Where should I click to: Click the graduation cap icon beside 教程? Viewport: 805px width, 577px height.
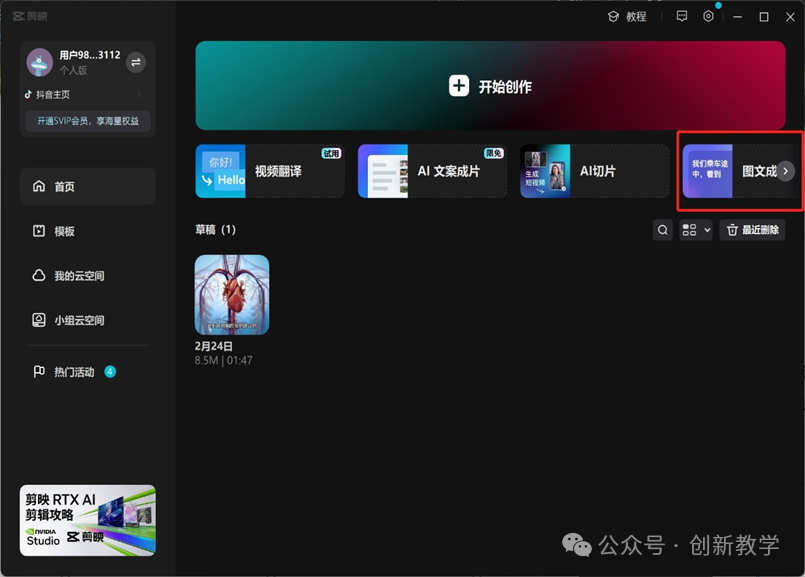click(614, 16)
